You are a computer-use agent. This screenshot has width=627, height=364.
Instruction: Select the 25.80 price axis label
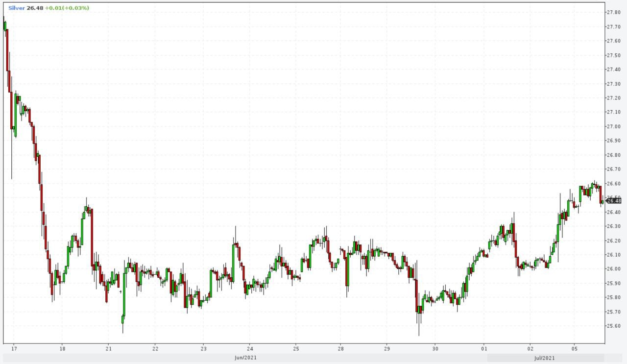point(615,297)
